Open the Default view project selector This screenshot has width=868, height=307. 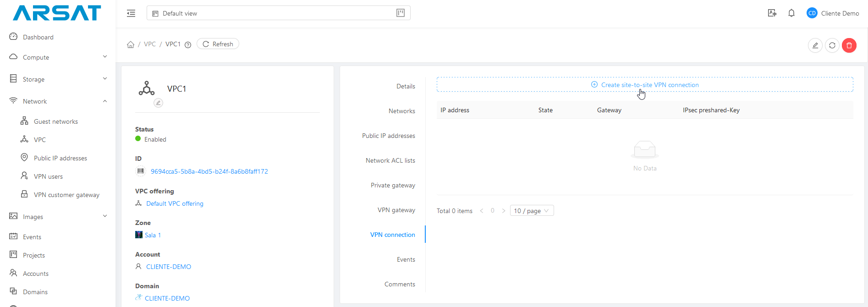278,13
